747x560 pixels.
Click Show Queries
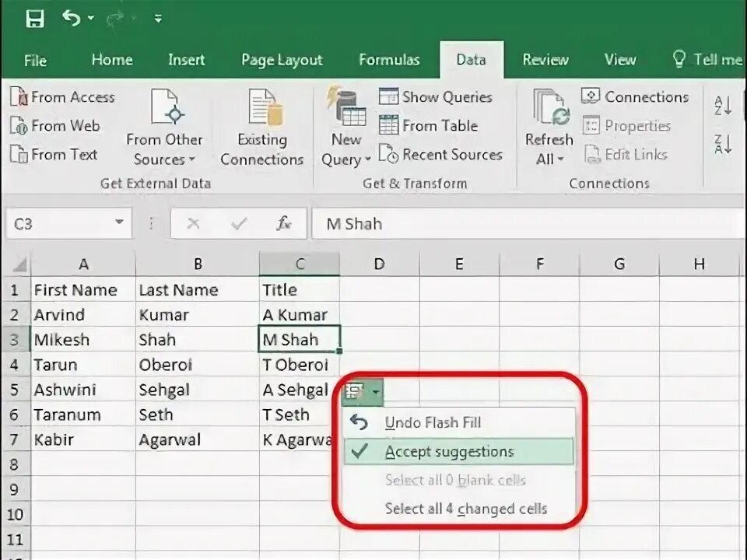436,97
